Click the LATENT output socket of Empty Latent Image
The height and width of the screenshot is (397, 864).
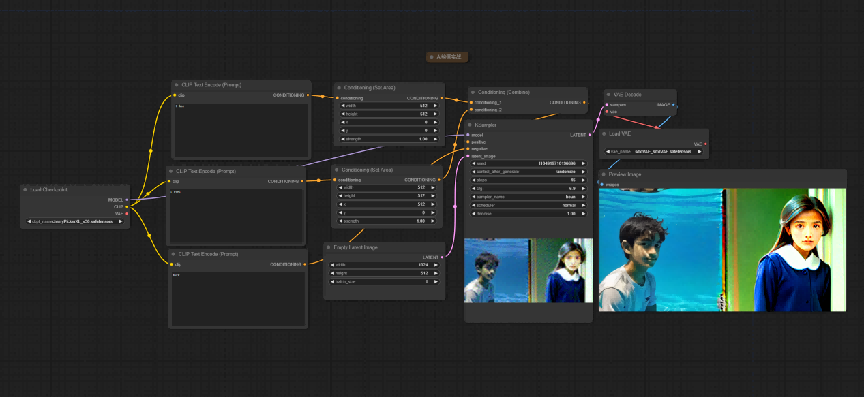pyautogui.click(x=442, y=257)
